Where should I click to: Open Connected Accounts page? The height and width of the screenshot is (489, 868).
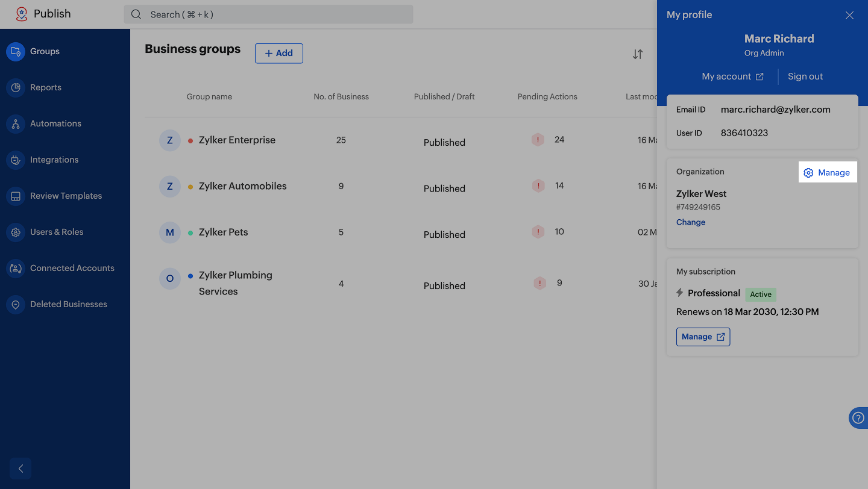(72, 268)
